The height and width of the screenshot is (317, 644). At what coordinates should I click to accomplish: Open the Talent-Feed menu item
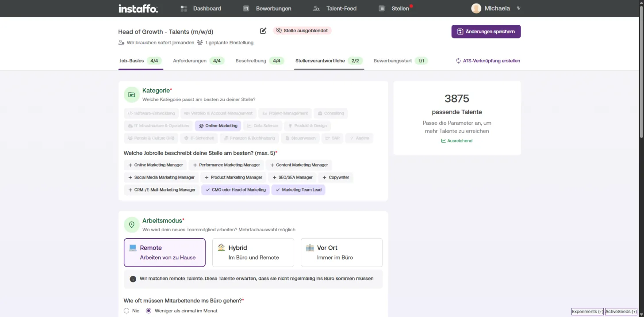click(335, 8)
